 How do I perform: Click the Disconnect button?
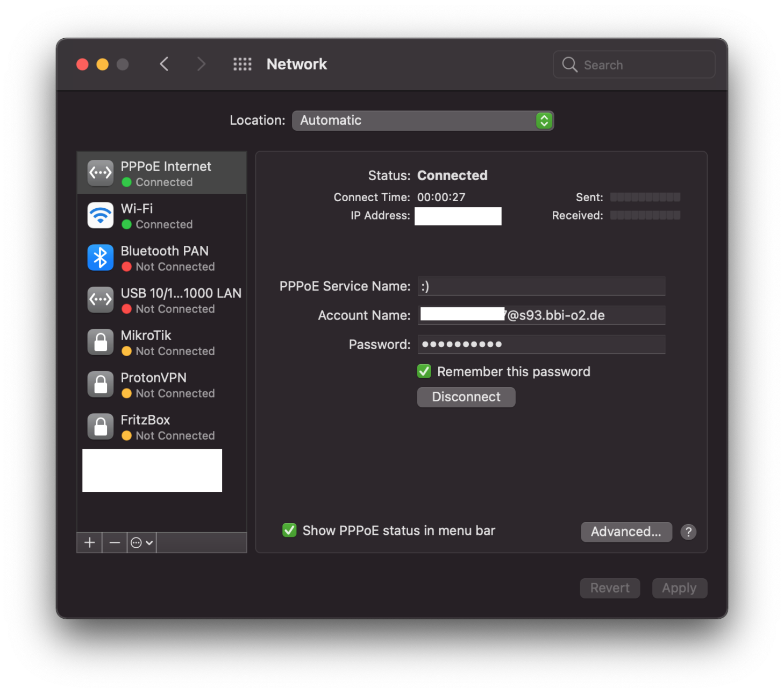pyautogui.click(x=466, y=397)
